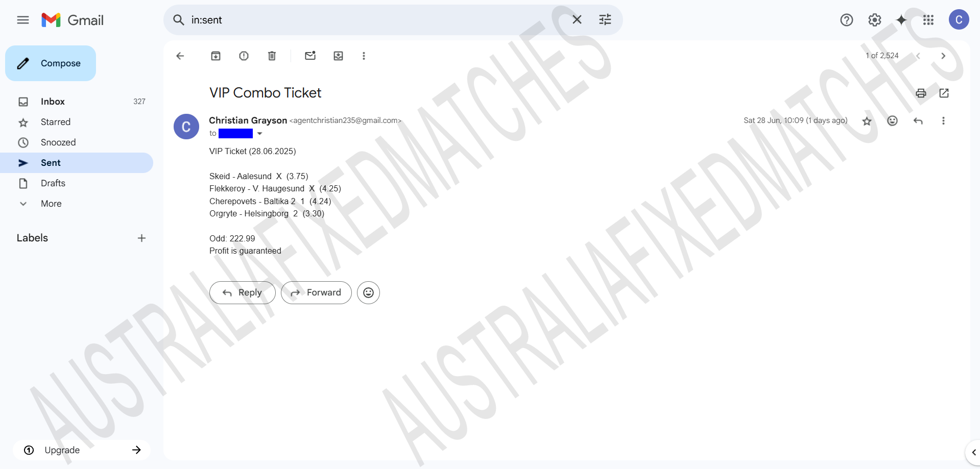Clear the search with the X icon
This screenshot has height=469, width=980.
(577, 19)
